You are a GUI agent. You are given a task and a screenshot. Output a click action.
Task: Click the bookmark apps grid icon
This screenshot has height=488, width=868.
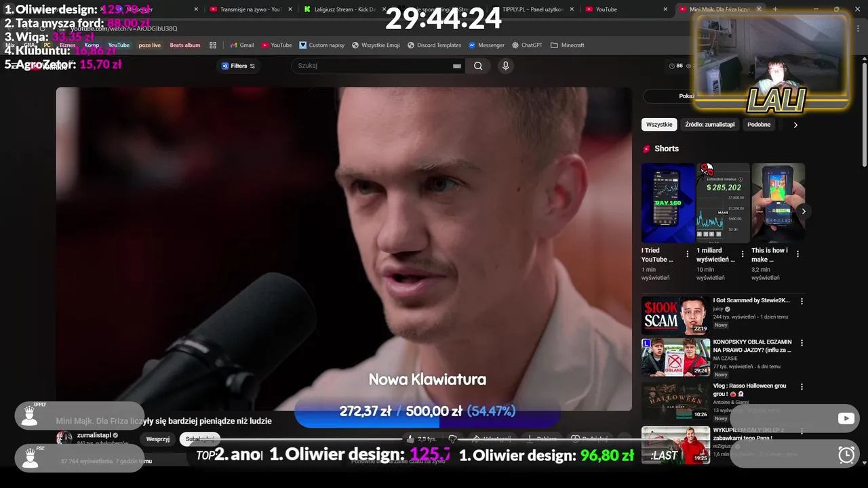tap(213, 45)
